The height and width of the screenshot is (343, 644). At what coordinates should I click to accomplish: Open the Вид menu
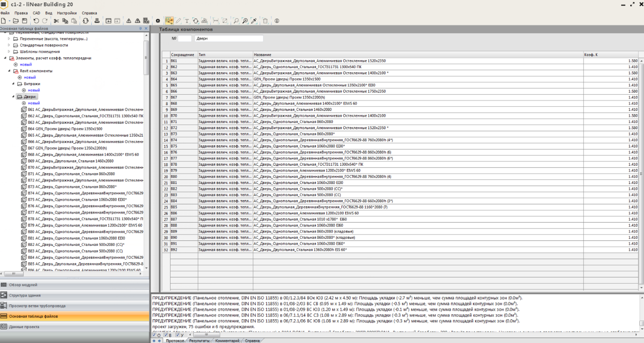click(49, 13)
